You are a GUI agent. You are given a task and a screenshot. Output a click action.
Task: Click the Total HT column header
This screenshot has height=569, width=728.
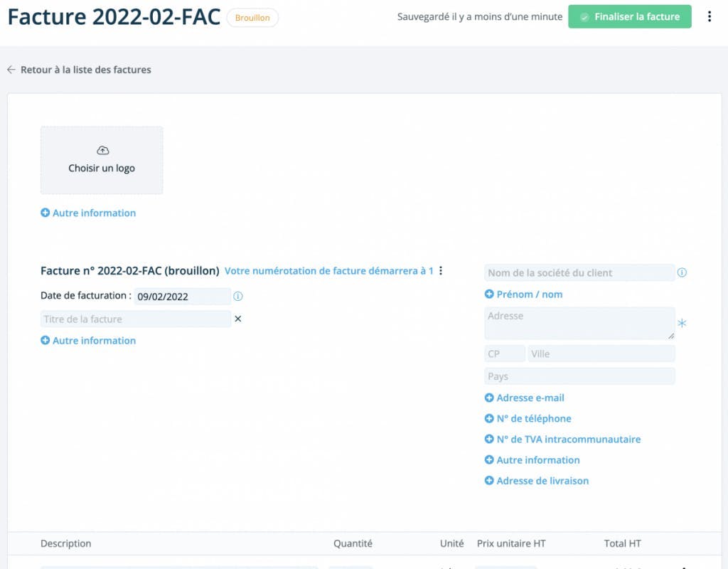pos(622,543)
